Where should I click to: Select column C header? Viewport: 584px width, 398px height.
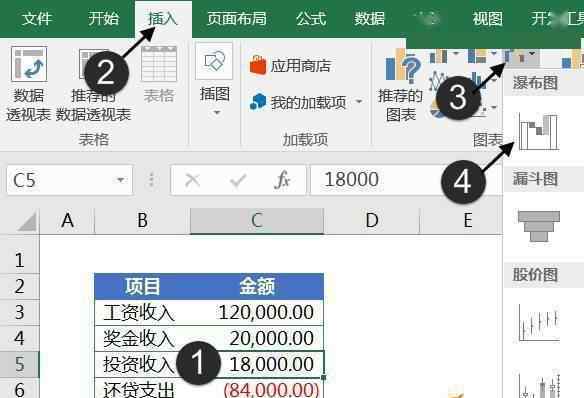click(257, 221)
